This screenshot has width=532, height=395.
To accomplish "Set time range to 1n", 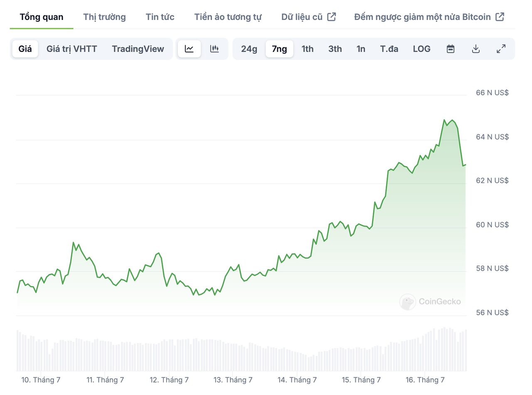I will [361, 49].
